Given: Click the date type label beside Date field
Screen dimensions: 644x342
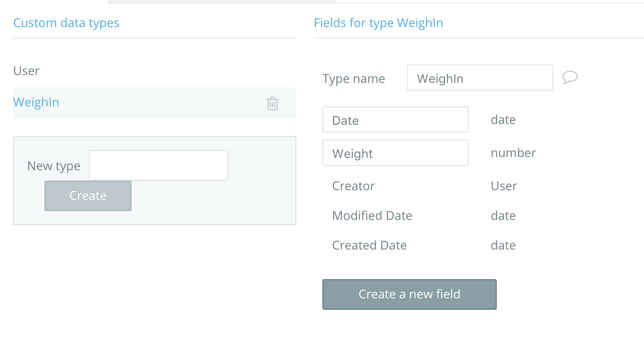Looking at the screenshot, I should click(x=503, y=120).
